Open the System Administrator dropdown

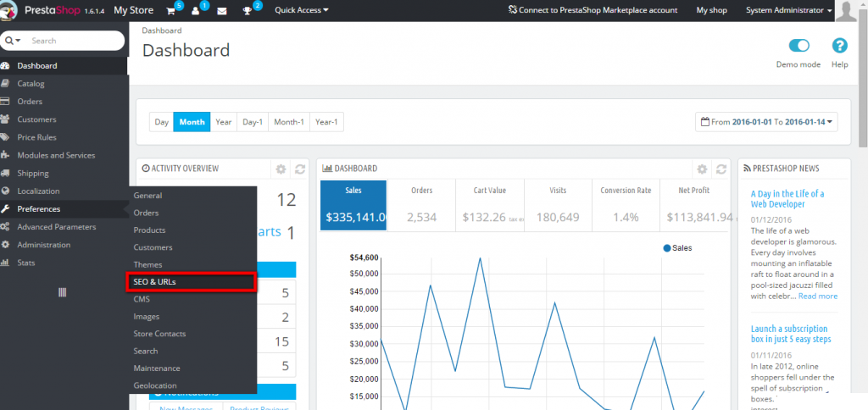pos(789,10)
